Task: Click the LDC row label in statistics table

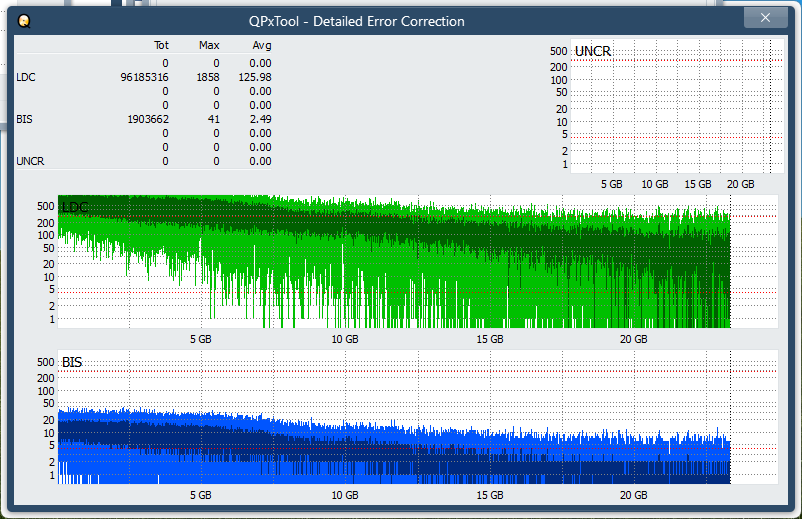Action: (26, 77)
